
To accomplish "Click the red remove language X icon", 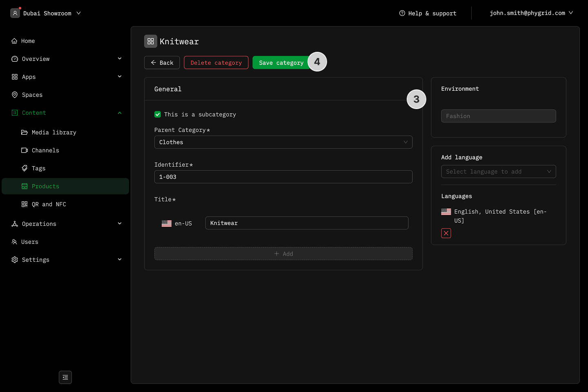I will 446,233.
